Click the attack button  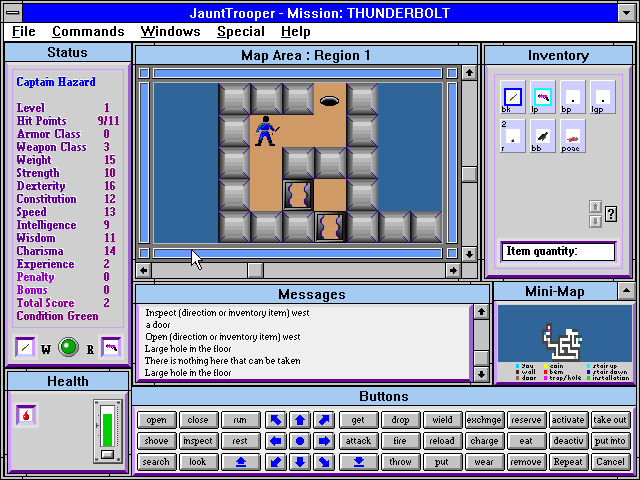click(359, 441)
